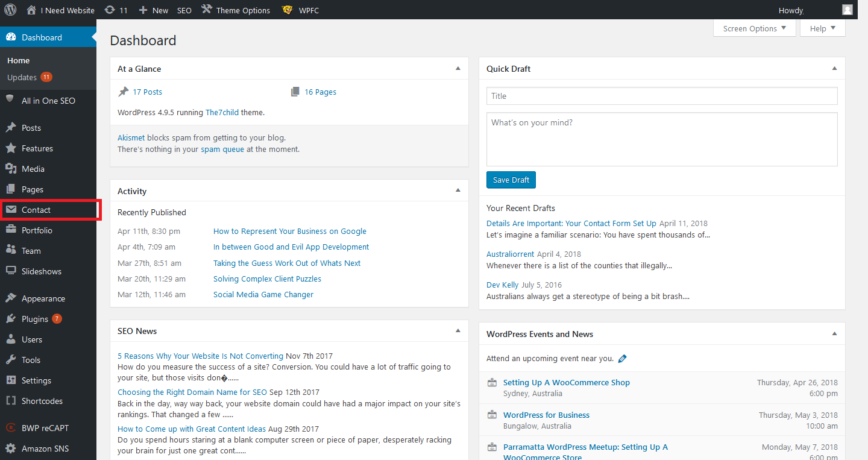Click the BWP reCAPT icon in sidebar
The height and width of the screenshot is (460, 868).
(x=11, y=428)
